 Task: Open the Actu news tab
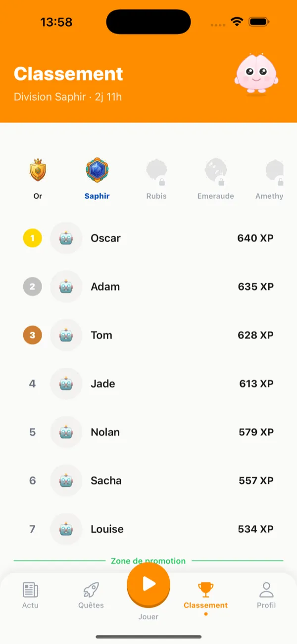click(x=30, y=595)
